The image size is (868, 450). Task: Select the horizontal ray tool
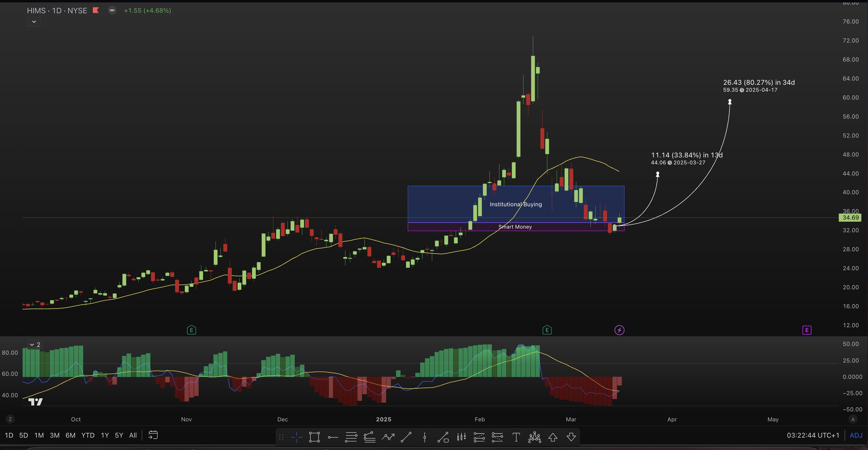click(333, 437)
